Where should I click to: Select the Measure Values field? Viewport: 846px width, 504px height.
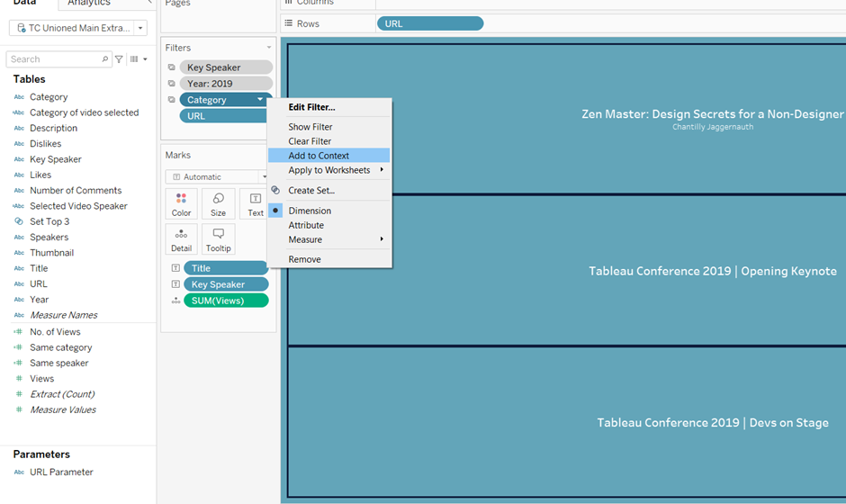tap(63, 409)
